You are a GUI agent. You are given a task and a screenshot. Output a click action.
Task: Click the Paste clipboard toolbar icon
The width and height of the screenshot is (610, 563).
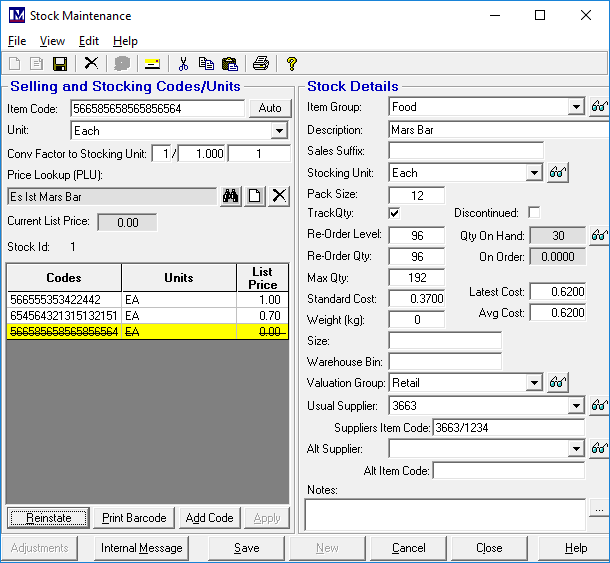(x=229, y=64)
